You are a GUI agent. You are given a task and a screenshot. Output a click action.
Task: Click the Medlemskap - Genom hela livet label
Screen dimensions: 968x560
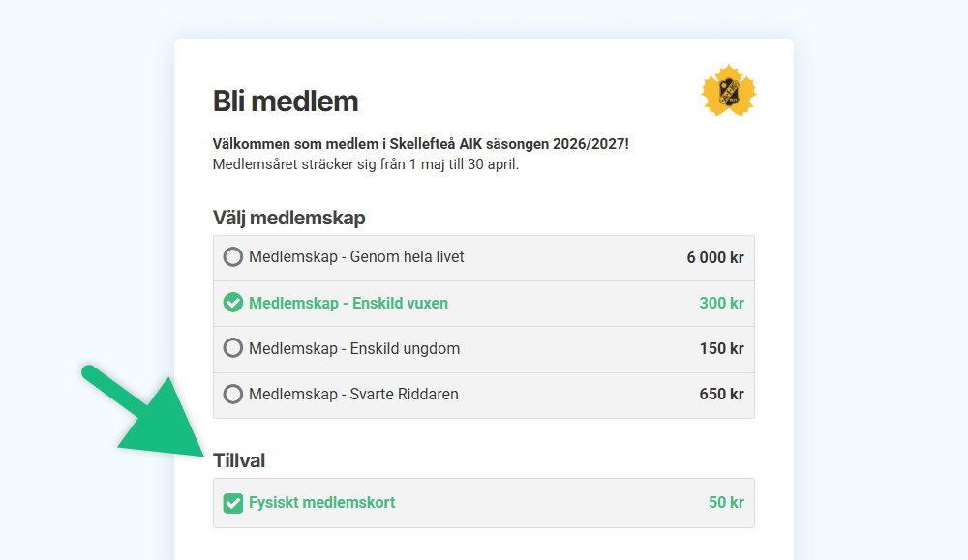(356, 257)
